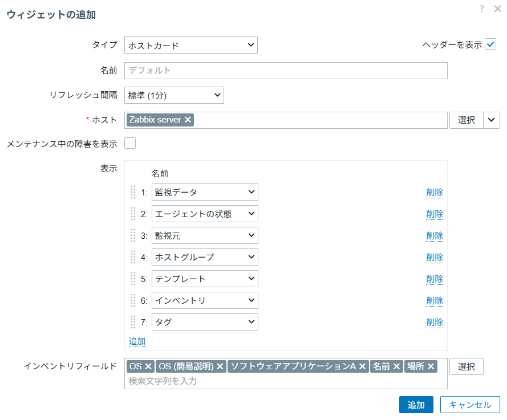This screenshot has width=507, height=420.
Task: Close the ウィジェットの追加 dialog
Action: coord(498,9)
